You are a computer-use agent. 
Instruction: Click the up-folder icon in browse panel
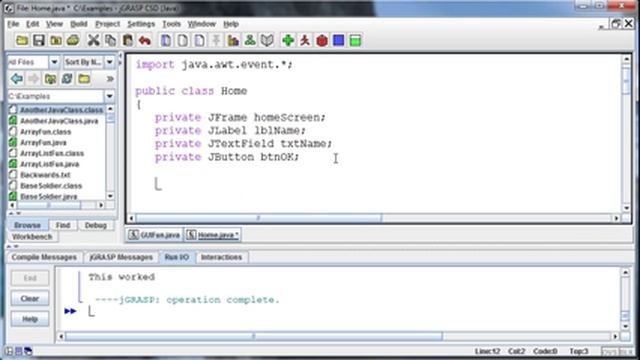tap(50, 78)
